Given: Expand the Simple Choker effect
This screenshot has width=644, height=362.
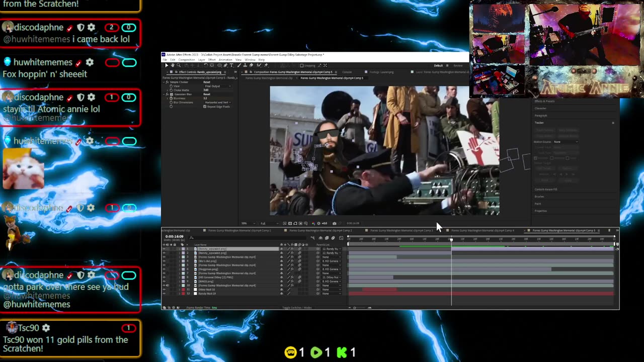Looking at the screenshot, I should (x=164, y=82).
